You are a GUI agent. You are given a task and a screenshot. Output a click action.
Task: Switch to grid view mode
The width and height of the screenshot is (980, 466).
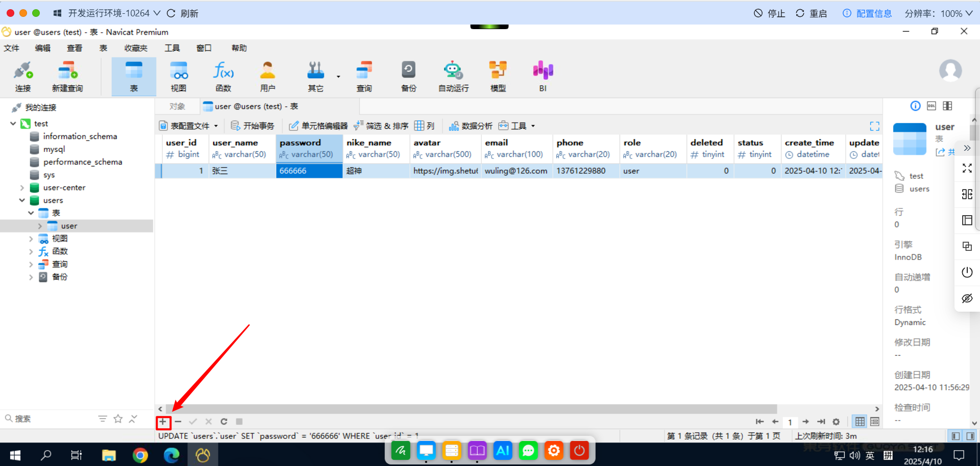pos(860,422)
